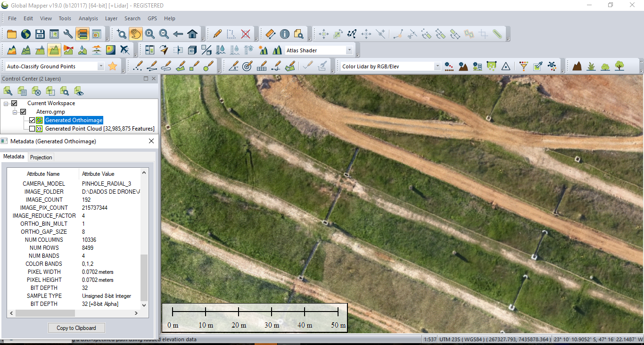Click the Attribute Value column header
The height and width of the screenshot is (345, 644).
98,174
